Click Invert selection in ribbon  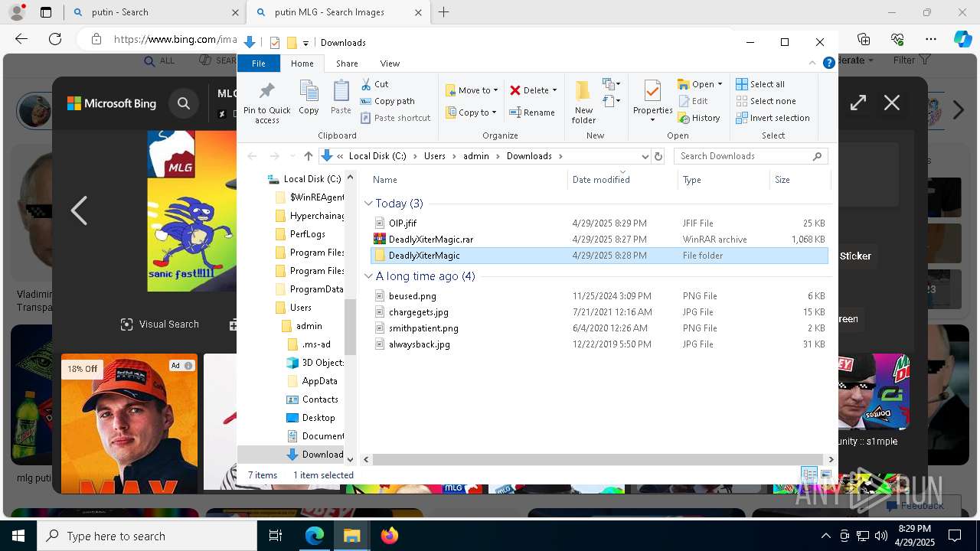[x=773, y=118]
